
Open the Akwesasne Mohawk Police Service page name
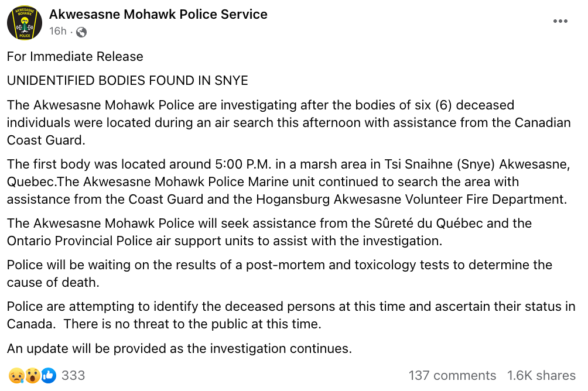(x=158, y=14)
